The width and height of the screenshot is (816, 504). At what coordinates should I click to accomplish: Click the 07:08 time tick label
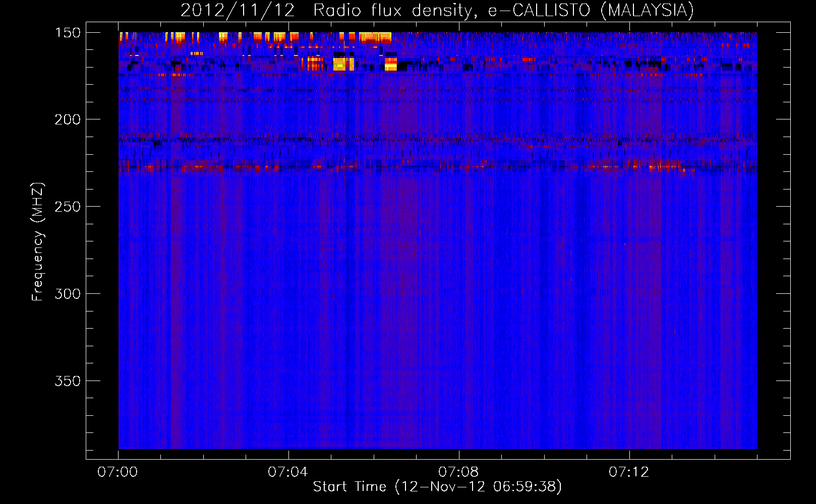[458, 472]
